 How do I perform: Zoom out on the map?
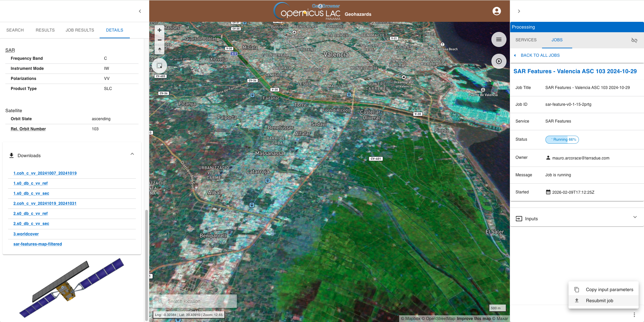pos(160,40)
